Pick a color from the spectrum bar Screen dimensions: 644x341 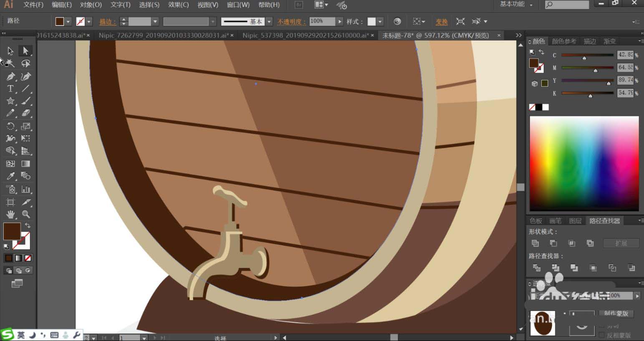584,163
